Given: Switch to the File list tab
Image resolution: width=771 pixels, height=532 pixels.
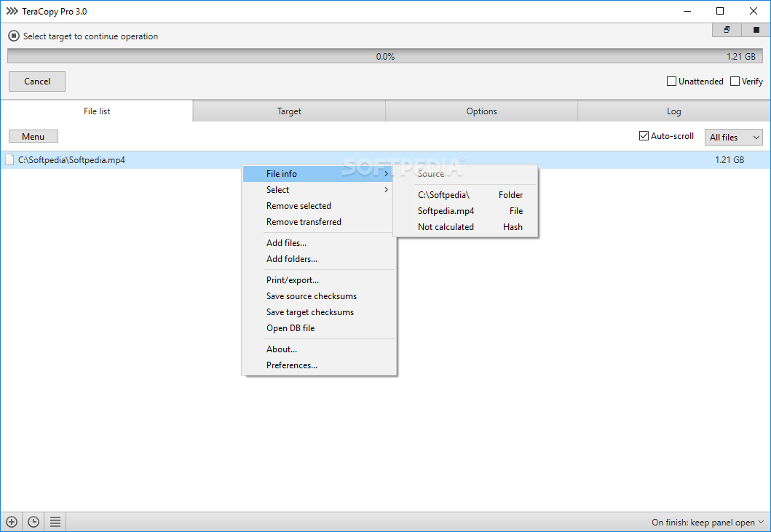Looking at the screenshot, I should tap(97, 111).
